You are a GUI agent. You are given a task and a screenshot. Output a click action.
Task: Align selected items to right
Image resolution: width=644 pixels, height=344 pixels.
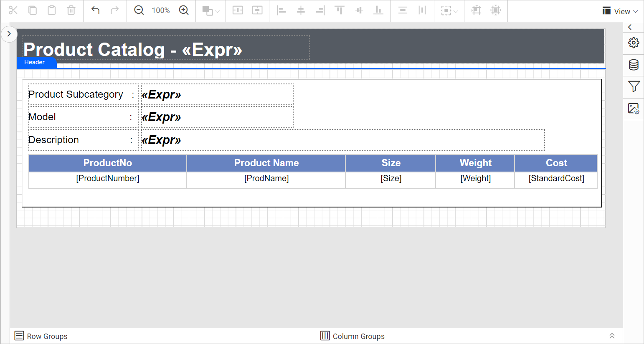(320, 10)
